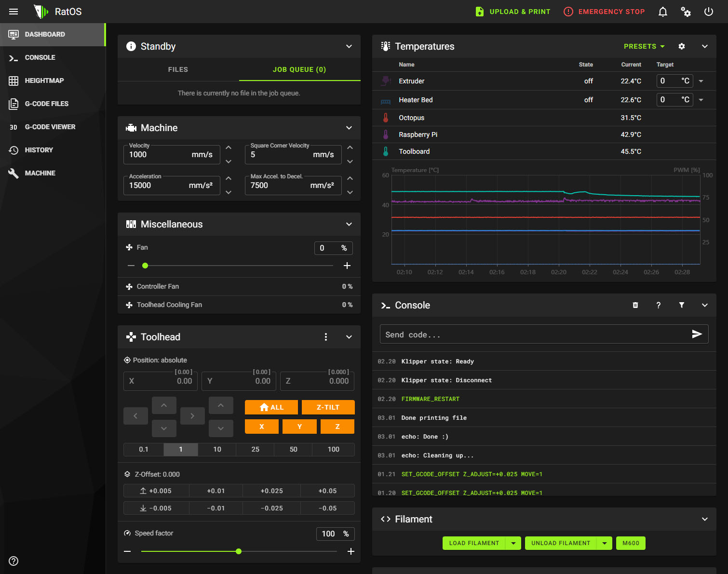Open Heater Bed target temperature dropdown

tap(701, 100)
